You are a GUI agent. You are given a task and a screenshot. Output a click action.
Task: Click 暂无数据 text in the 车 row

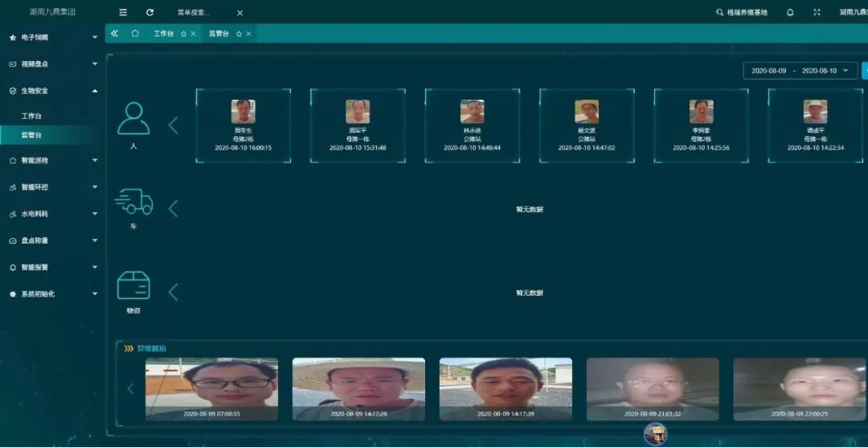529,209
